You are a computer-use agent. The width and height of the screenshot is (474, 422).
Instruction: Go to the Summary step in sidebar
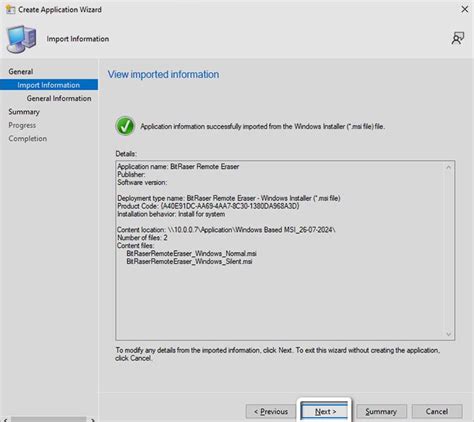coord(24,112)
